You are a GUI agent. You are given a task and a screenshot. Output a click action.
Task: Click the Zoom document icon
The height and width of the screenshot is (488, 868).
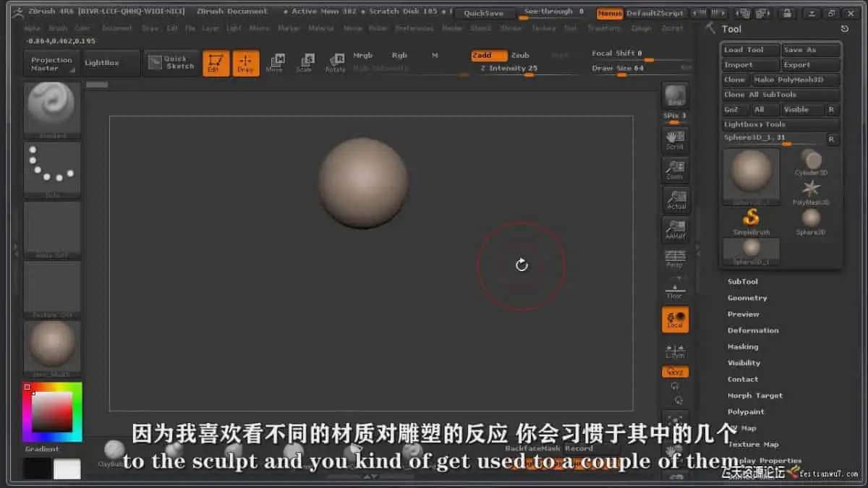click(675, 170)
